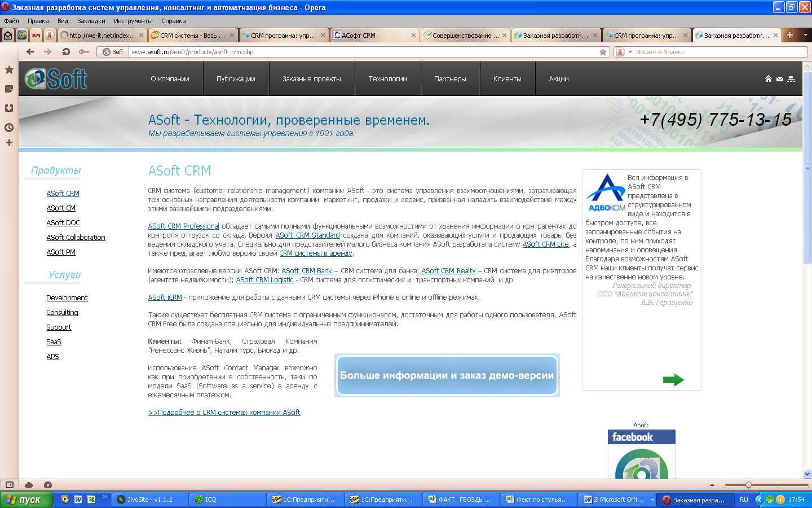Open the 'Заказные проекты' site menu item
This screenshot has width=812, height=508.
[x=312, y=79]
